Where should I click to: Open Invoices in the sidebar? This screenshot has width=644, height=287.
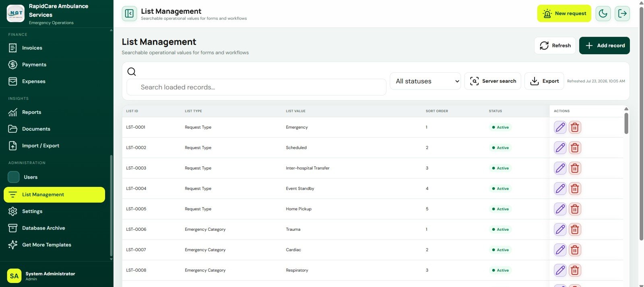point(54,48)
